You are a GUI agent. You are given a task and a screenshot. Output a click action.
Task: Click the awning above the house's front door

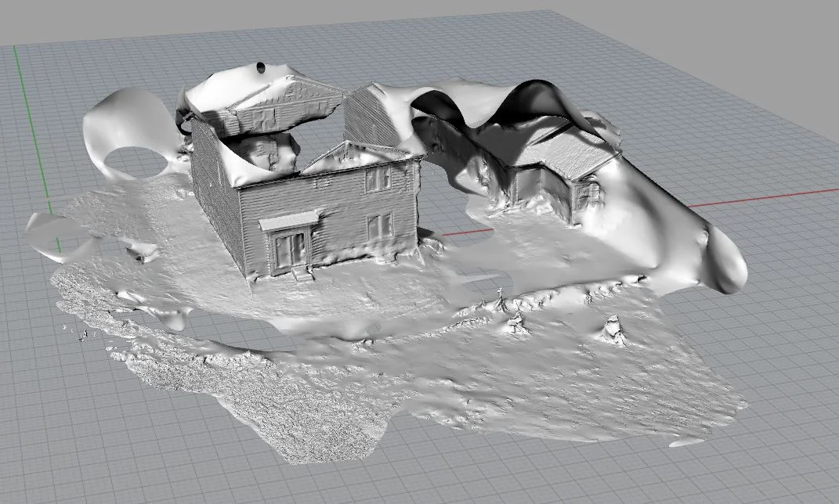point(290,220)
